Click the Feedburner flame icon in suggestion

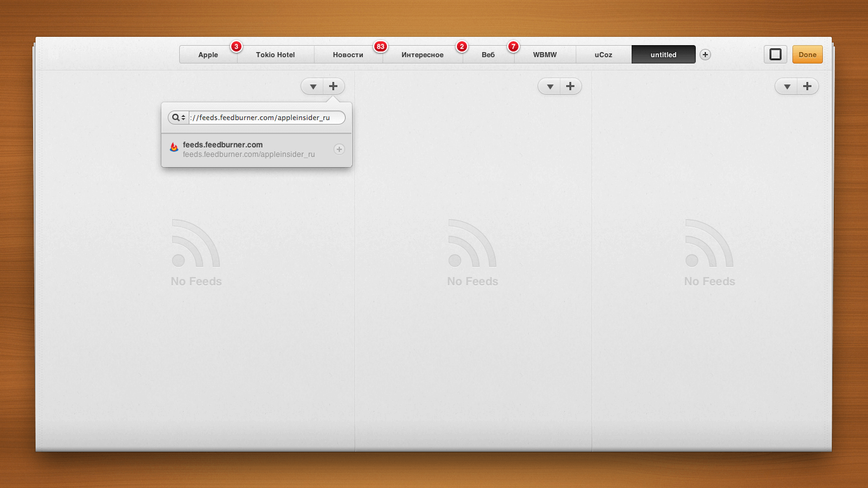[173, 147]
